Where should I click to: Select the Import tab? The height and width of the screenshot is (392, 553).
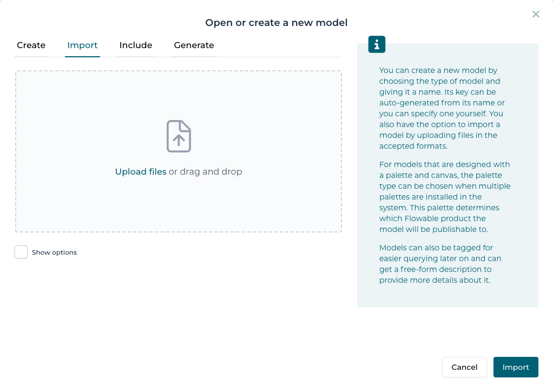[82, 45]
